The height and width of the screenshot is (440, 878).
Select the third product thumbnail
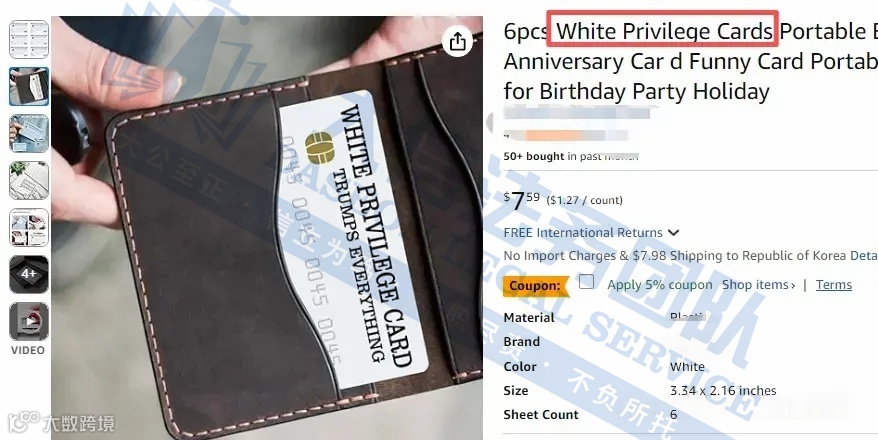click(x=29, y=133)
